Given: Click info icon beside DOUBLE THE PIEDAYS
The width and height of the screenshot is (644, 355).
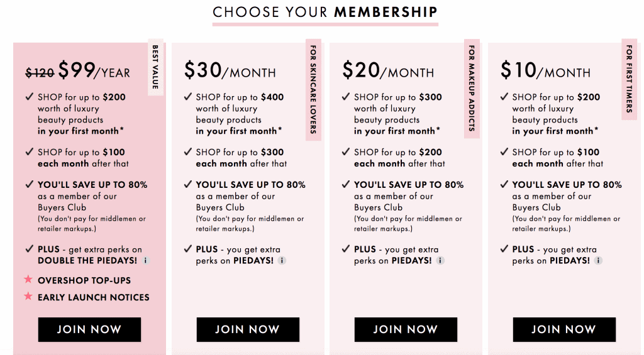Looking at the screenshot, I should 146,261.
